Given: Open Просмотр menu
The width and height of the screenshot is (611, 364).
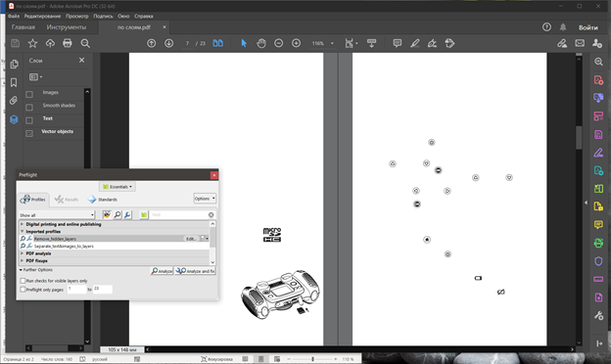Looking at the screenshot, I should click(76, 16).
